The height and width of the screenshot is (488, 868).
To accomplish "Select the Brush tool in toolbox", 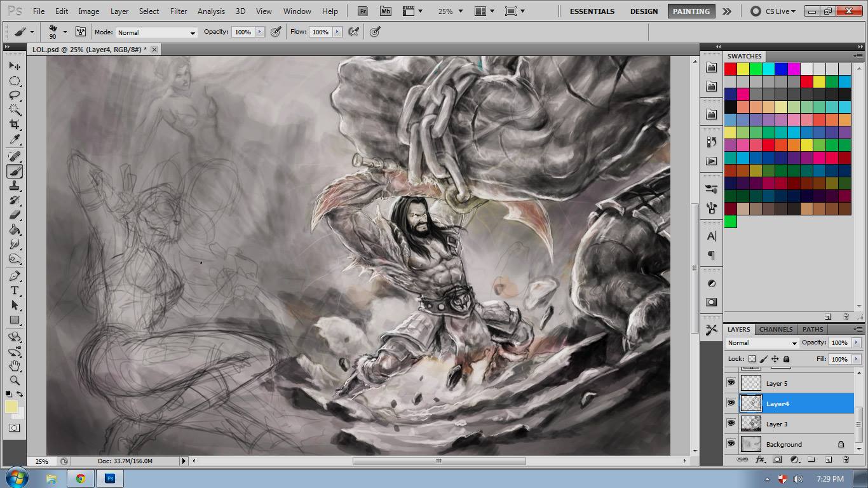I will [x=14, y=171].
